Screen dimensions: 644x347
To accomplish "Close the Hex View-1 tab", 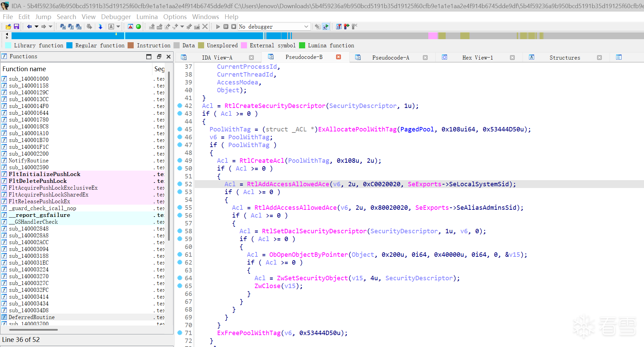I will pos(512,58).
